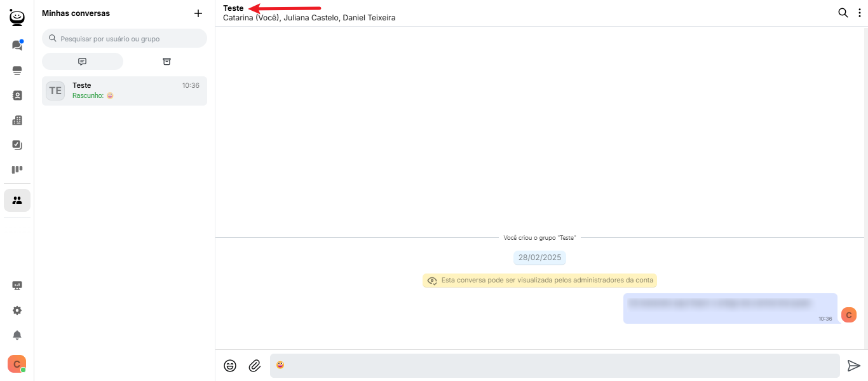Start a new conversation with plus button
Viewport: 868px width, 381px height.
pyautogui.click(x=198, y=13)
